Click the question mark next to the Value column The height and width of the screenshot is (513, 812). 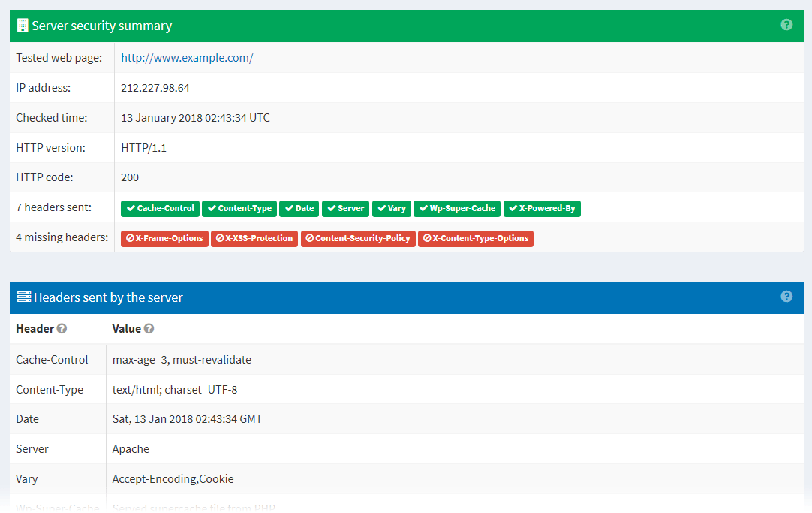(x=147, y=328)
